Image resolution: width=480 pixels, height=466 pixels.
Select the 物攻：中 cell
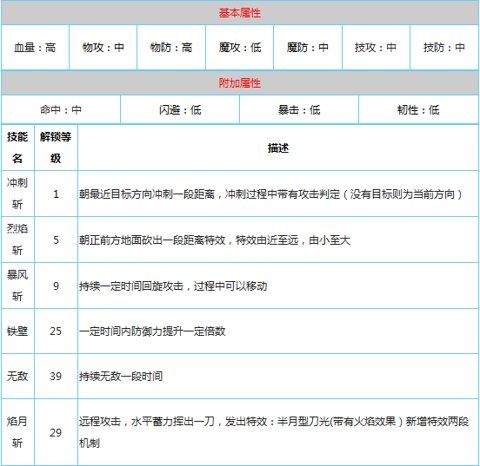(103, 47)
